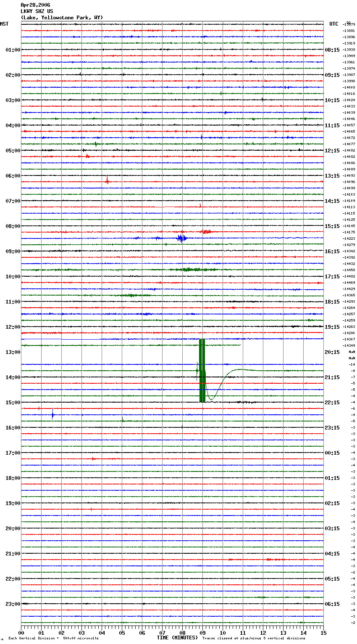Click the 05 tick on the minutes axis
The height and width of the screenshot is (644, 357).
tap(122, 633)
